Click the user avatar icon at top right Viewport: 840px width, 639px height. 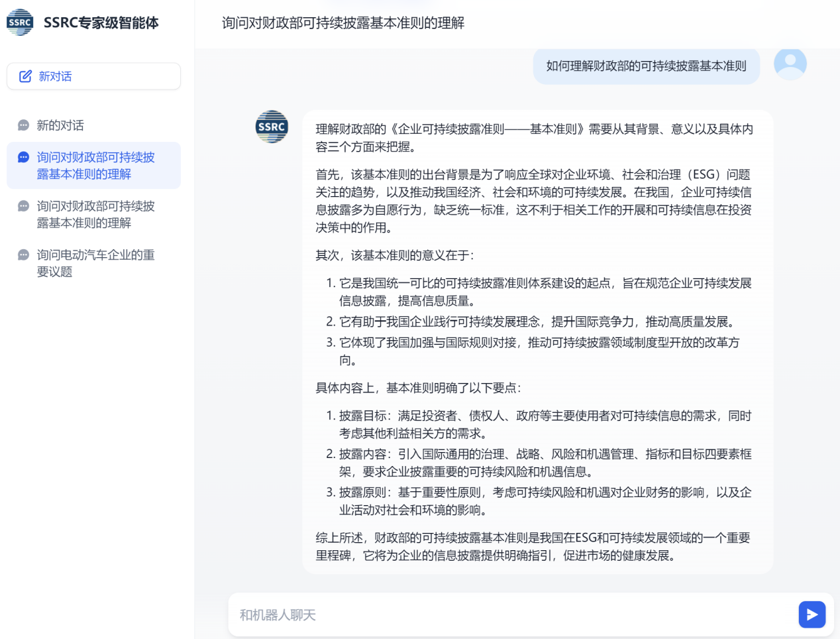(790, 64)
